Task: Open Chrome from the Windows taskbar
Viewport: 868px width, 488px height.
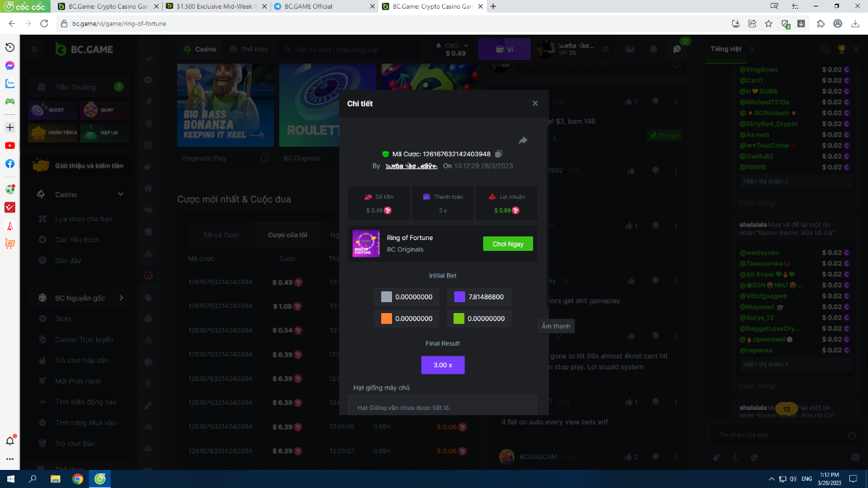Action: click(x=77, y=479)
